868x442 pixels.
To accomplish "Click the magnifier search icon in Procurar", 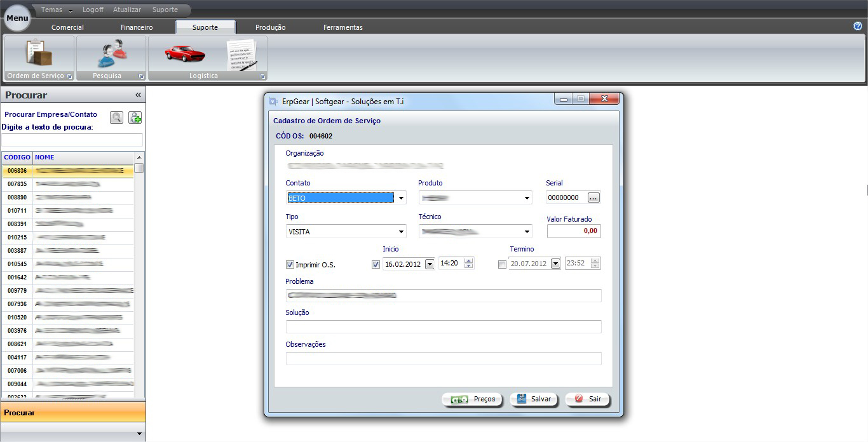I will point(116,117).
